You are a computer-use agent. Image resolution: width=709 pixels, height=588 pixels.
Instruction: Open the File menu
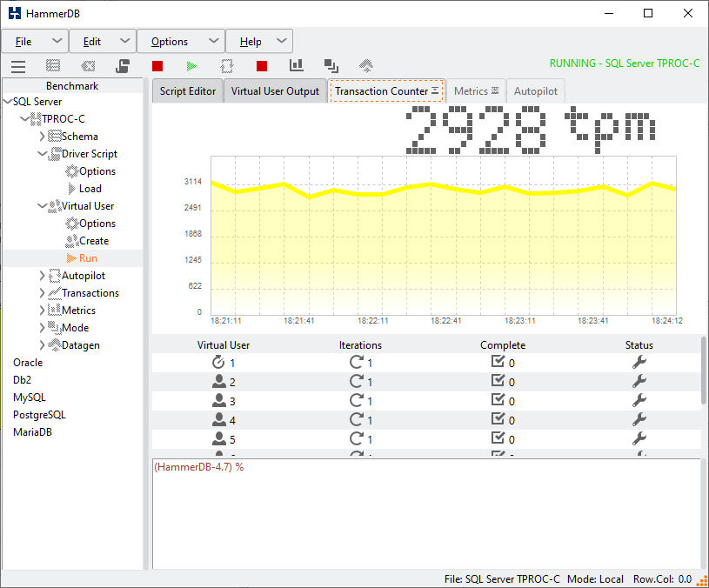(35, 42)
